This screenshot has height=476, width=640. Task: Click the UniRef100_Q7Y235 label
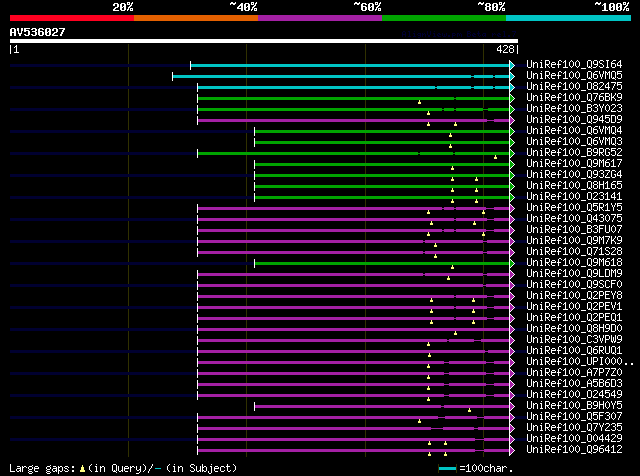click(574, 428)
